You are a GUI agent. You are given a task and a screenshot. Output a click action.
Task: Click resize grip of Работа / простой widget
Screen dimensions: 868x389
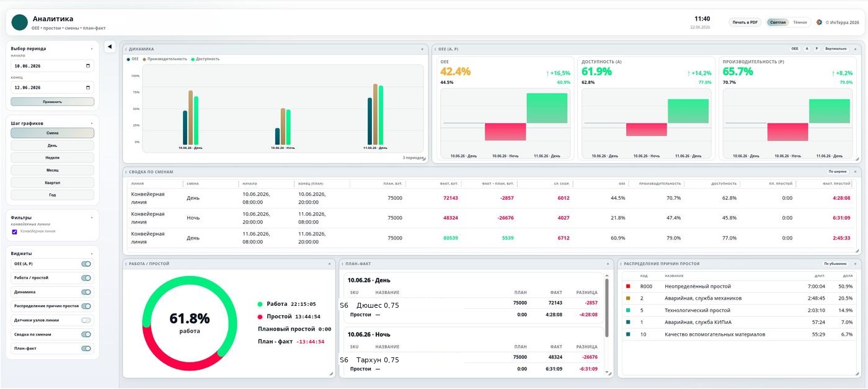point(331,373)
